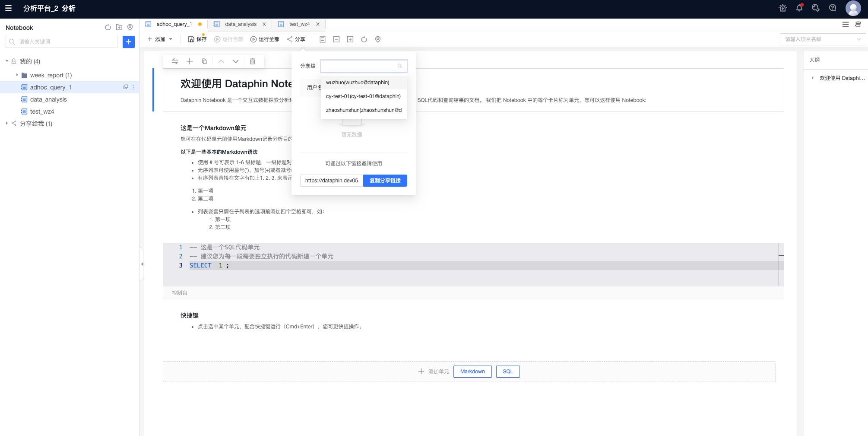Viewport: 868px width, 436px height.
Task: Collapse the 我的 (4) tree section
Action: click(x=6, y=61)
